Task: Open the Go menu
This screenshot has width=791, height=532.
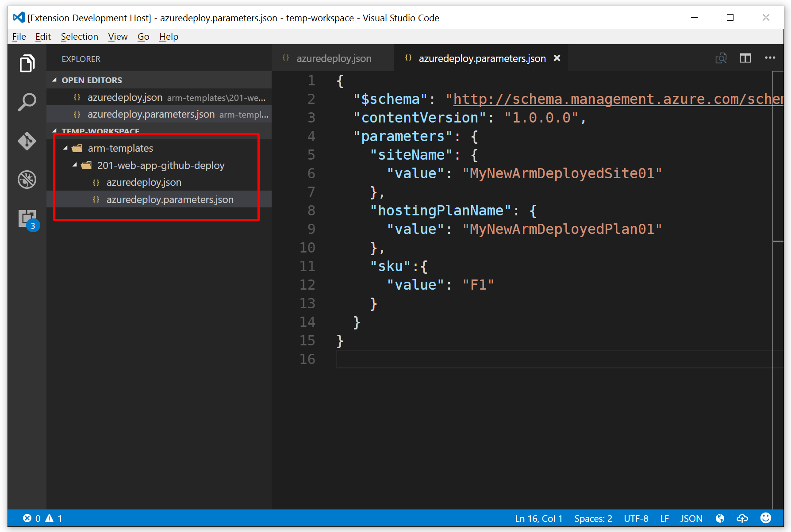Action: 143,37
